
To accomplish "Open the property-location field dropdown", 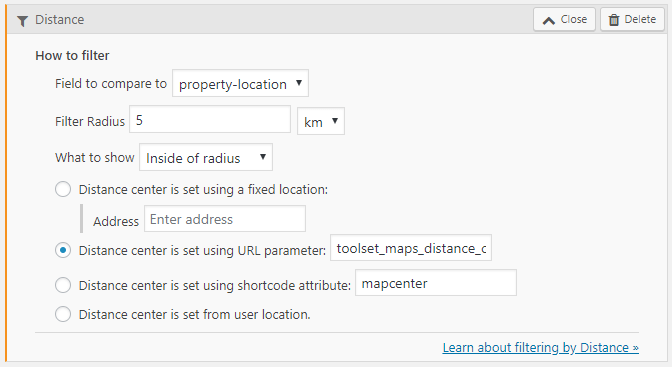I will pos(240,83).
